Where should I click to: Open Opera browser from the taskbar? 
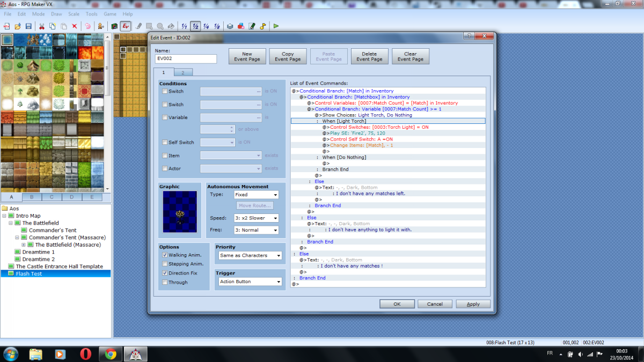pos(86,354)
